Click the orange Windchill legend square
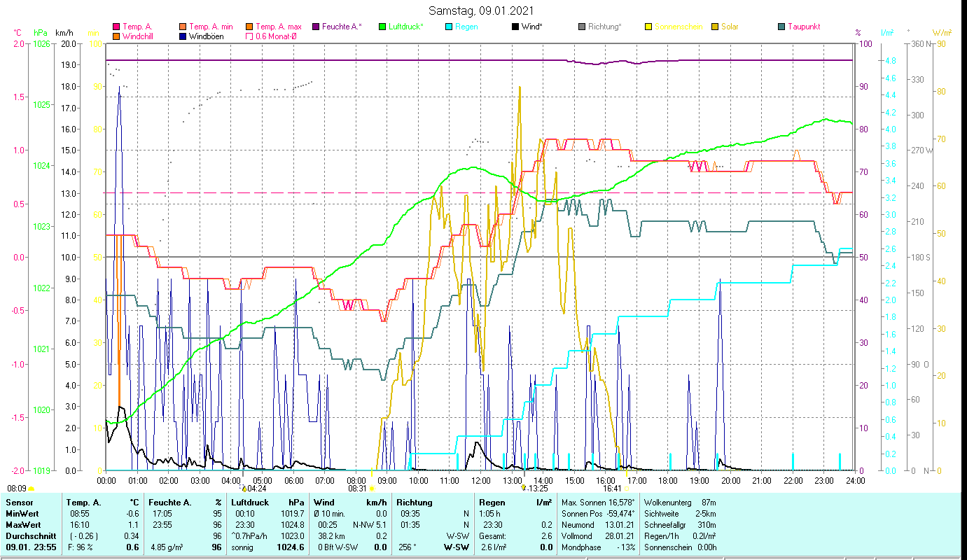Viewport: 967px width, 560px height. [x=116, y=36]
